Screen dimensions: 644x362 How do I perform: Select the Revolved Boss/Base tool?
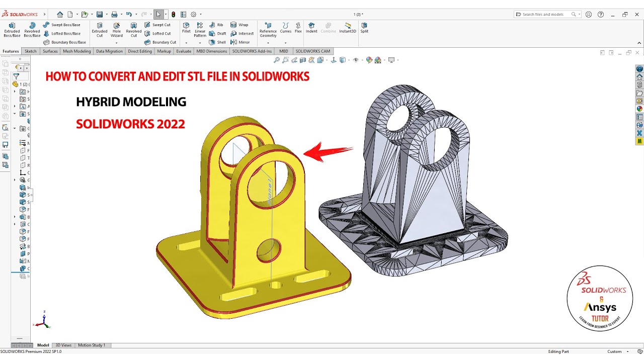32,30
